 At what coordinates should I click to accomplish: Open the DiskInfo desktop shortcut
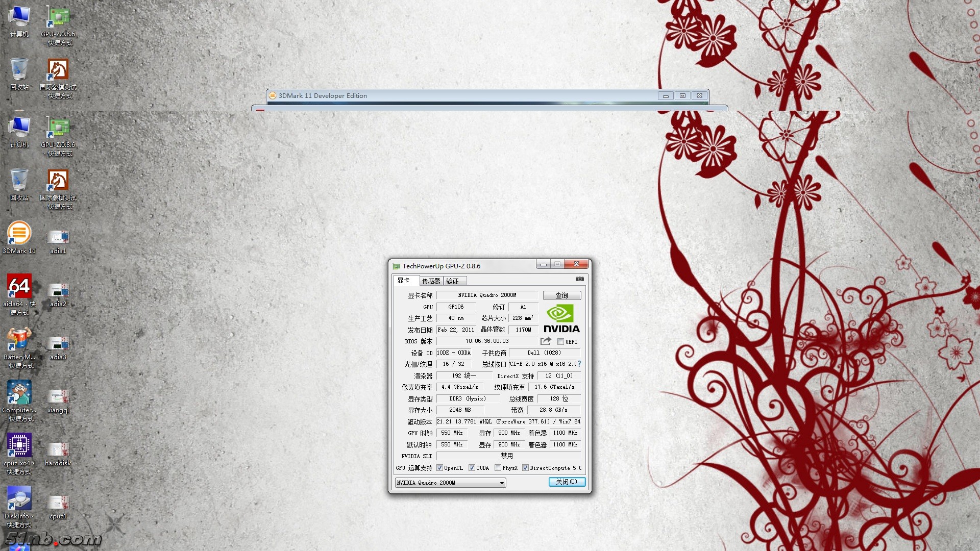coord(19,498)
